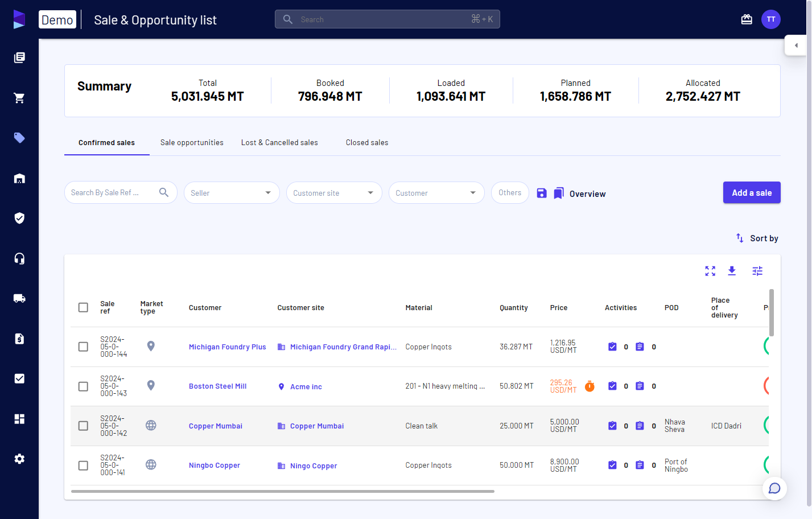
Task: Download the sales table data
Action: [732, 271]
